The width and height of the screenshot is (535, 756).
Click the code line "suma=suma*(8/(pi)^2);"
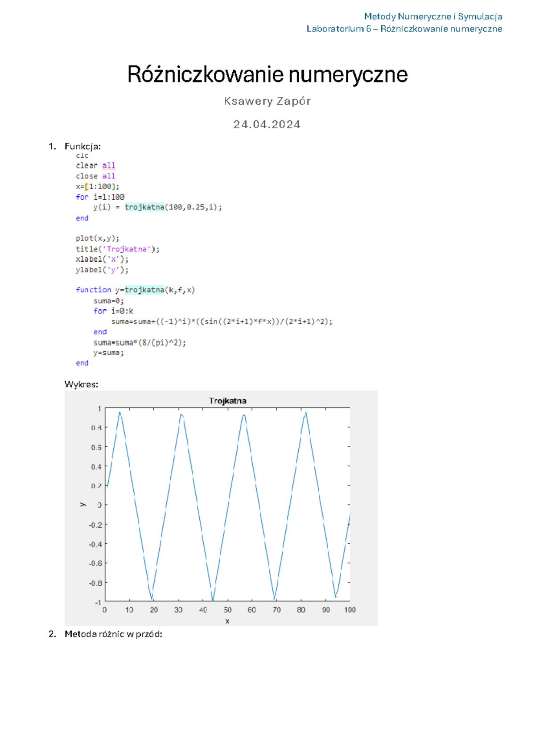pos(140,343)
